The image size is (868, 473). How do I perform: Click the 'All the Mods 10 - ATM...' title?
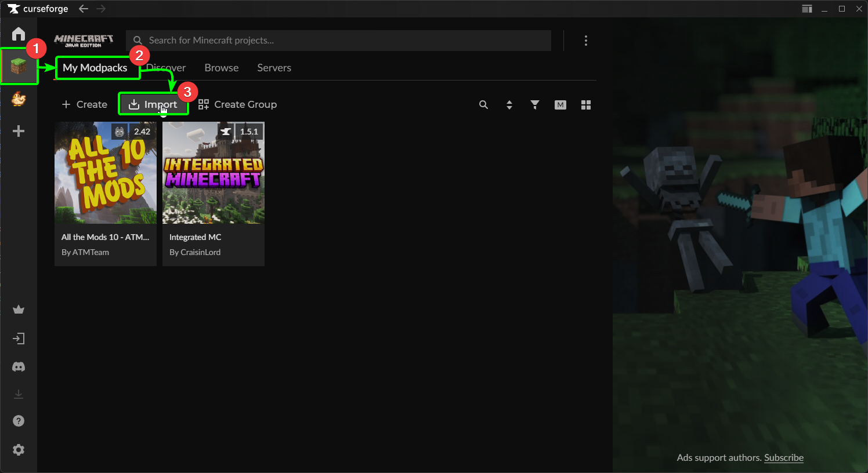pos(105,237)
